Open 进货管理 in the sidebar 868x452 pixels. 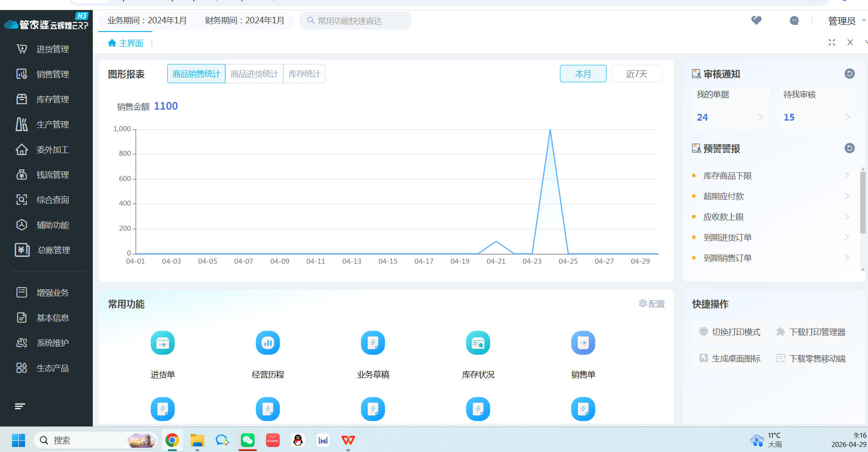[43, 49]
